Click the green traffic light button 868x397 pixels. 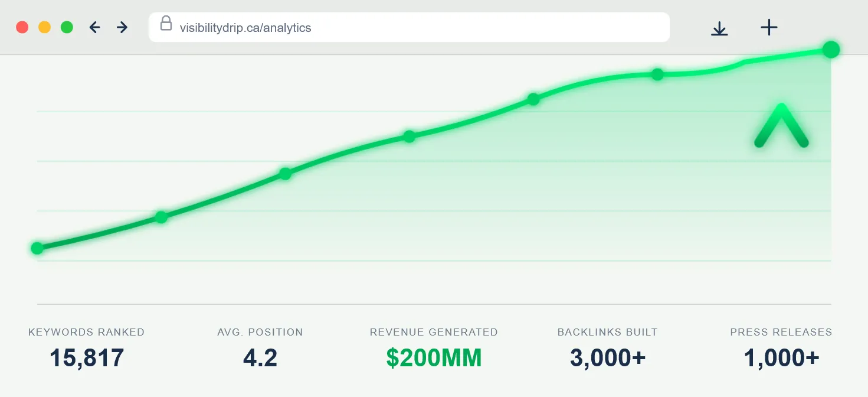[x=67, y=27]
